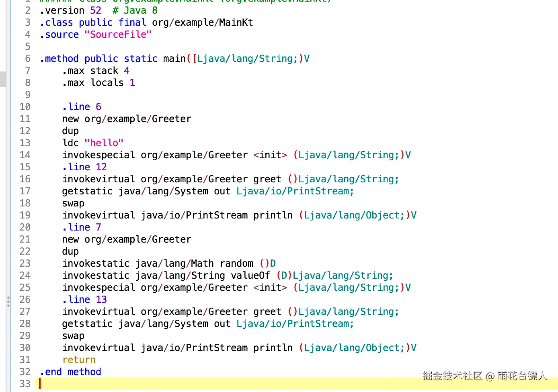This screenshot has height=392, width=558.
Task: Click gutter line number 31
Action: tap(25, 360)
